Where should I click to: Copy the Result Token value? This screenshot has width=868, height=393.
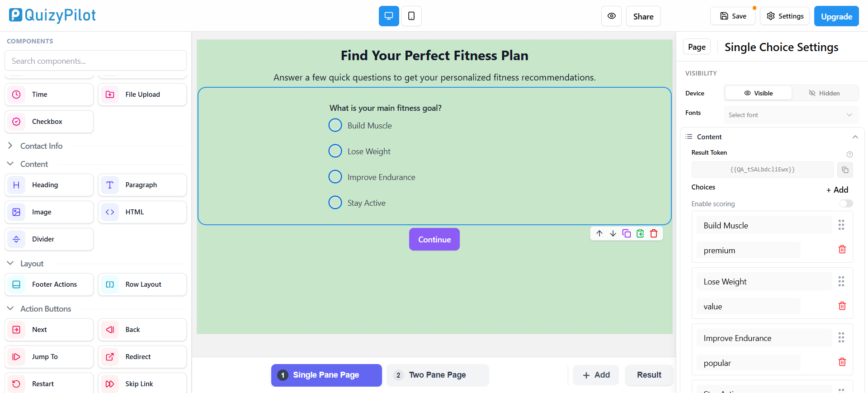(x=845, y=170)
